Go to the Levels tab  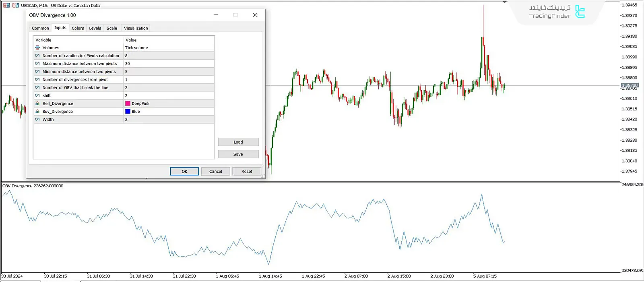click(x=95, y=28)
